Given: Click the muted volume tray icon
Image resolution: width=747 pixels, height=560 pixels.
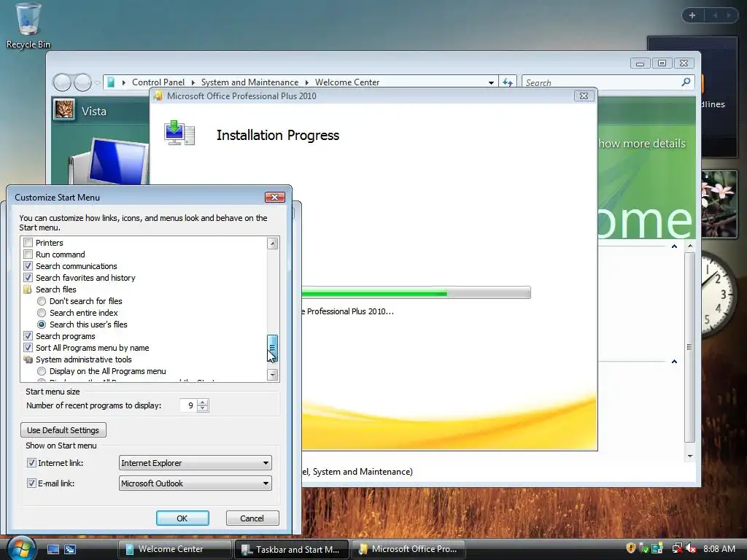Looking at the screenshot, I should [x=692, y=548].
